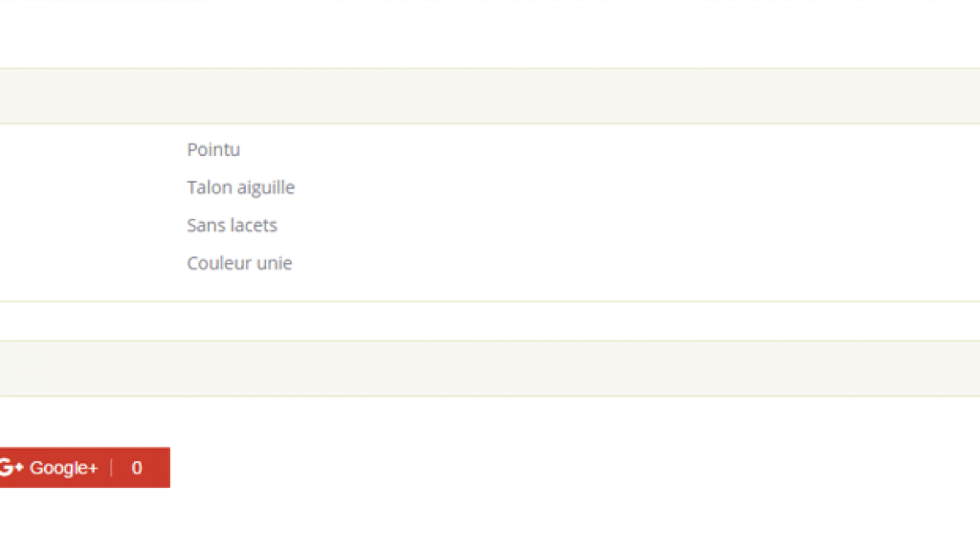Click the blank strip between the two beige bars

(490, 321)
